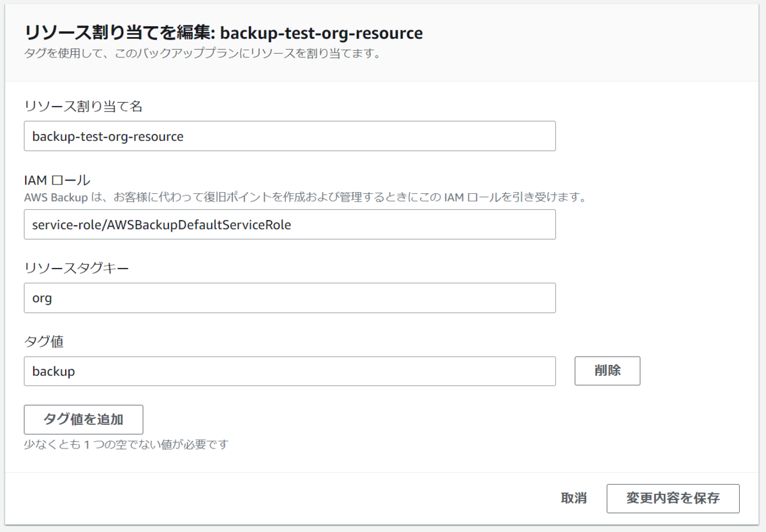Focus the IAM ロール text field
The height and width of the screenshot is (532, 766).
289,225
